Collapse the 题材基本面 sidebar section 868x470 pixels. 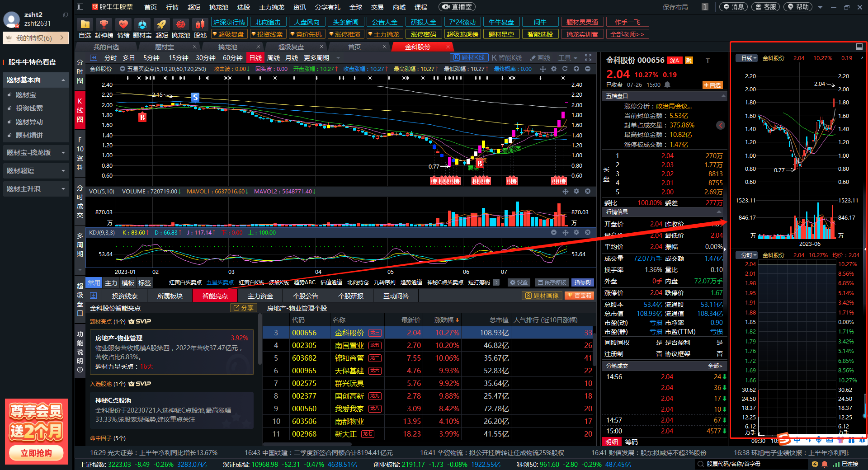pyautogui.click(x=36, y=80)
